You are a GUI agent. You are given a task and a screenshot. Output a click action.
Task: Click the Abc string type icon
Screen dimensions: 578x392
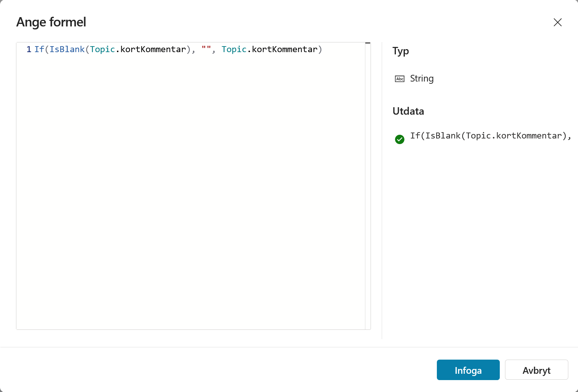[400, 79]
